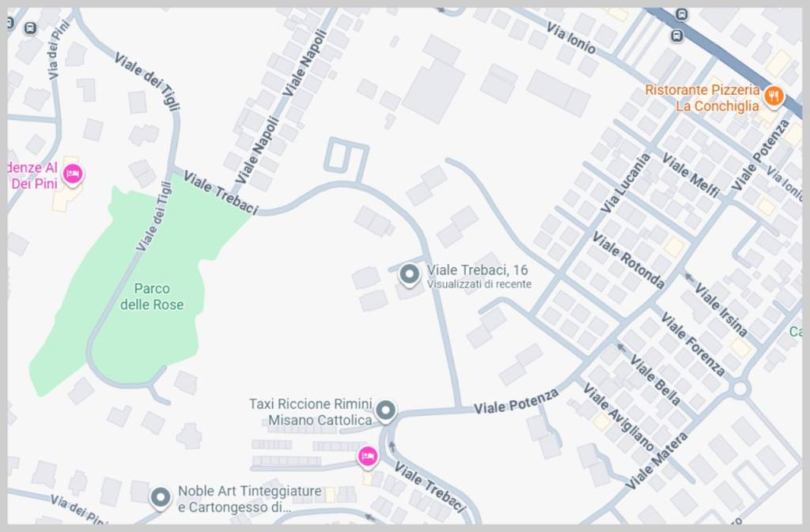The height and width of the screenshot is (532, 810).
Task: Click the lower bus stop icon near Via Ionio
Action: 677,36
